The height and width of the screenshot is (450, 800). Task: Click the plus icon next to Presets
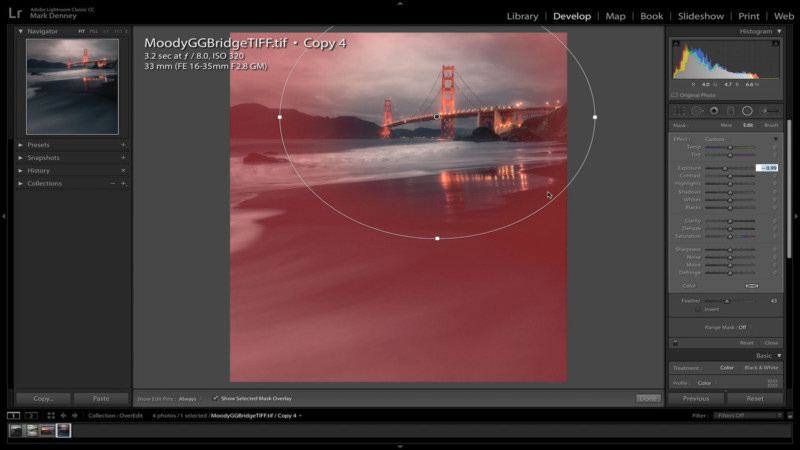123,145
